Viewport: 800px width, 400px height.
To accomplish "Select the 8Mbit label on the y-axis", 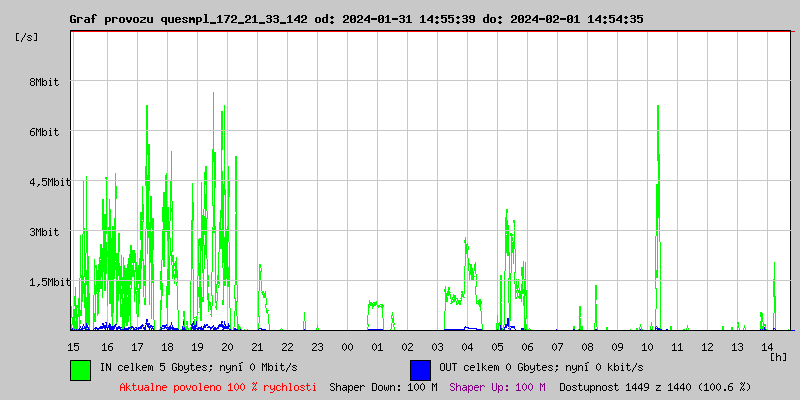I will tap(44, 83).
